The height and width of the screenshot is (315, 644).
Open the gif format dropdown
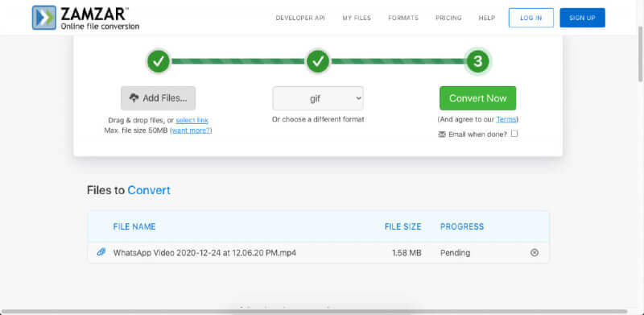click(318, 98)
